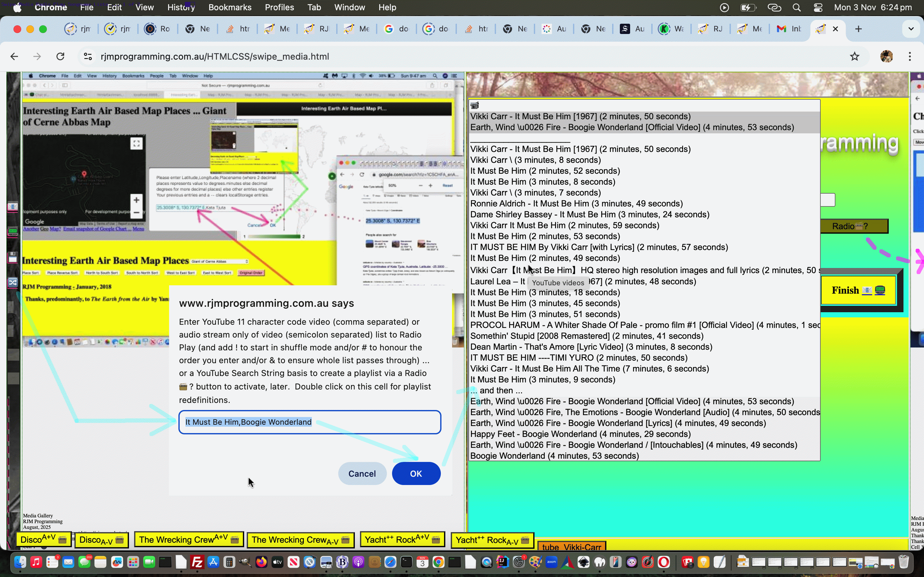This screenshot has height=577, width=924.
Task: Select 'Happy Feet - Boogie Wonderland' list entry
Action: pos(580,434)
